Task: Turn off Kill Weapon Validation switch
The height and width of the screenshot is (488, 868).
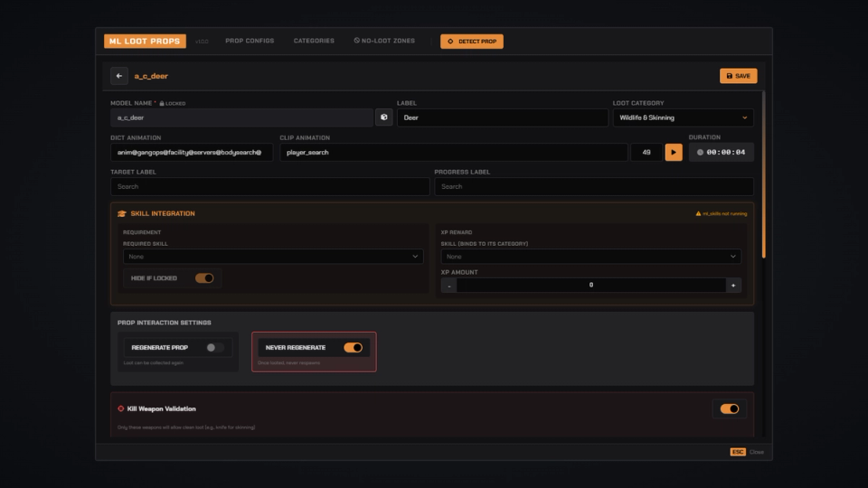Action: point(729,408)
